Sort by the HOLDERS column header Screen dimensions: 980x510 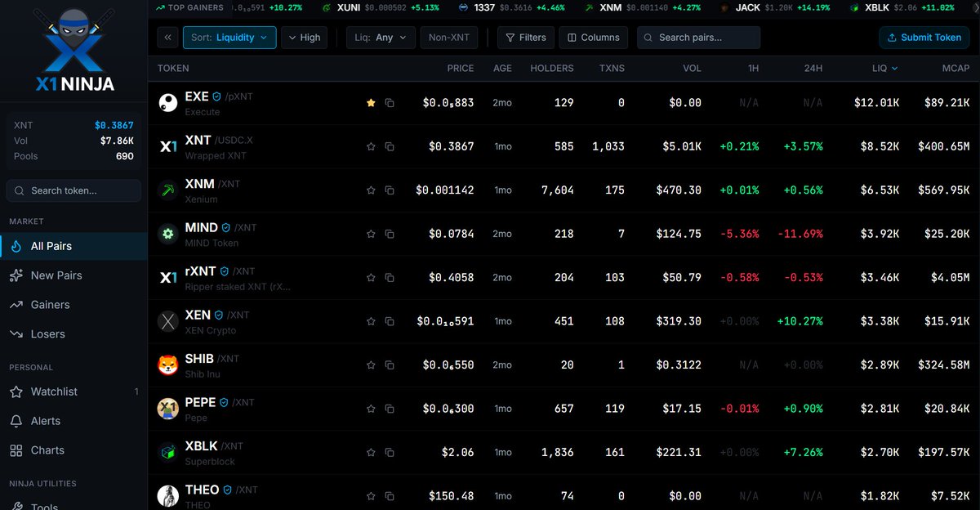pyautogui.click(x=551, y=69)
